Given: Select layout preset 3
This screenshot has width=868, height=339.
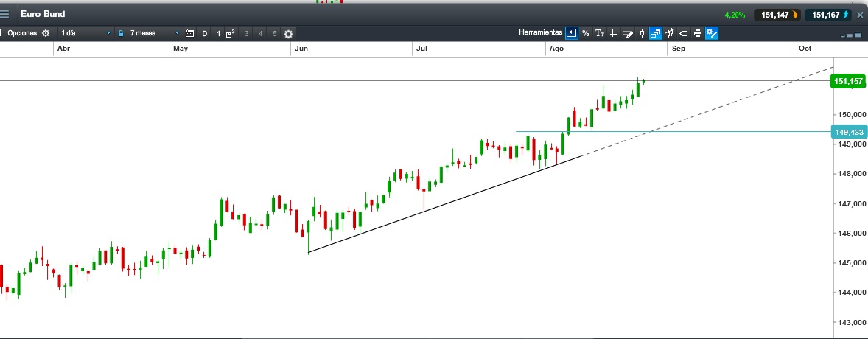Looking at the screenshot, I should click(247, 34).
